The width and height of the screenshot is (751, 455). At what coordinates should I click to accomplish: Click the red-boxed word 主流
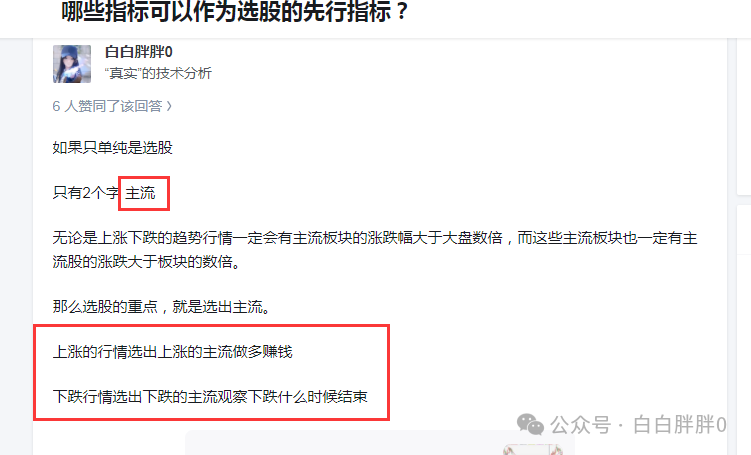[140, 193]
